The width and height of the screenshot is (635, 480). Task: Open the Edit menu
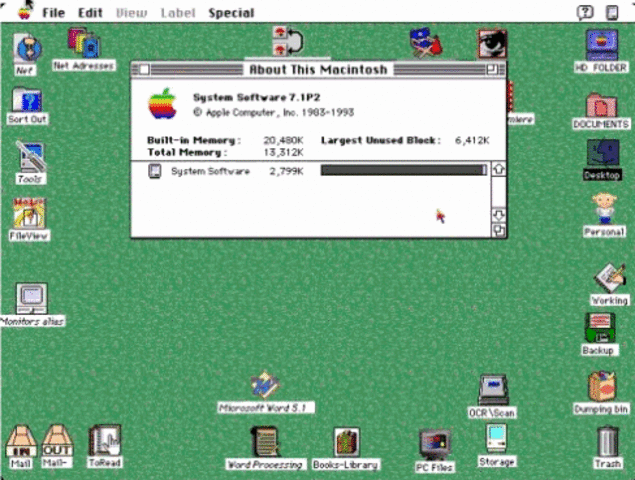[x=90, y=13]
